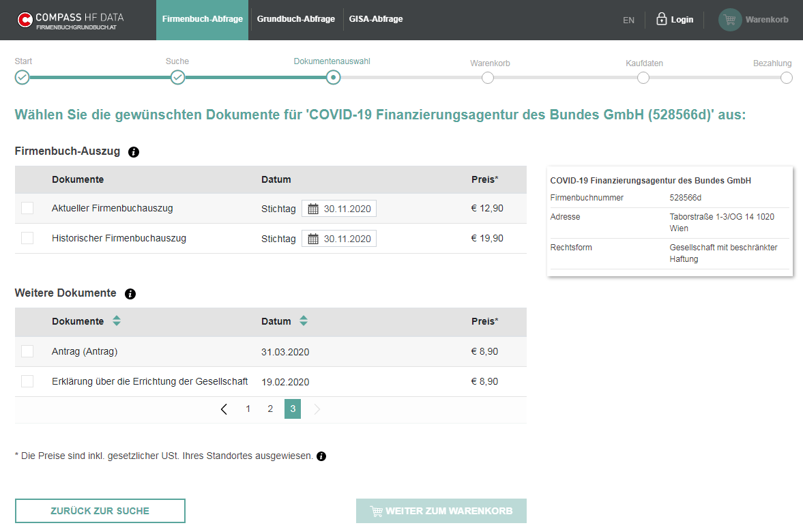Image resolution: width=803 pixels, height=532 pixels.
Task: Select current page 3 in pagination
Action: (x=293, y=409)
